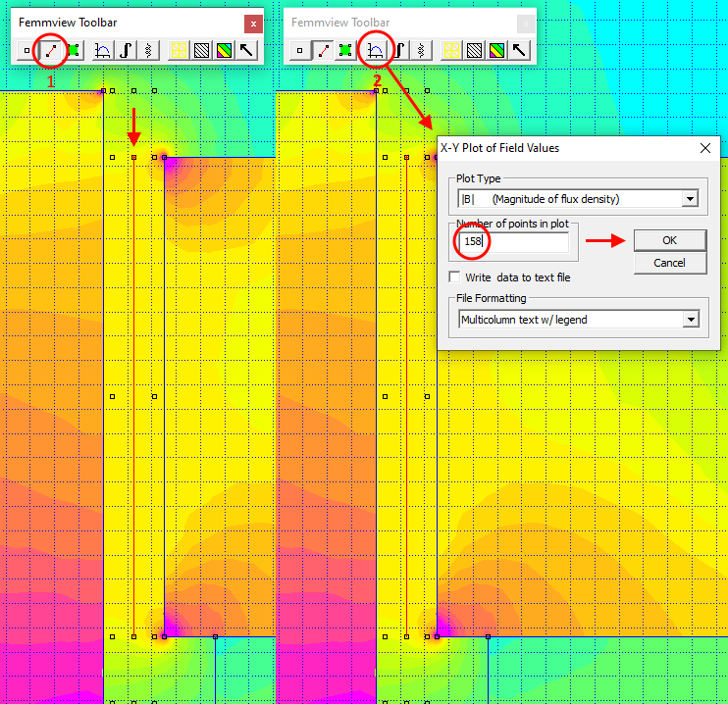The height and width of the screenshot is (704, 728).
Task: Close the X-Y Plot of Field Values dialog
Action: click(x=705, y=148)
